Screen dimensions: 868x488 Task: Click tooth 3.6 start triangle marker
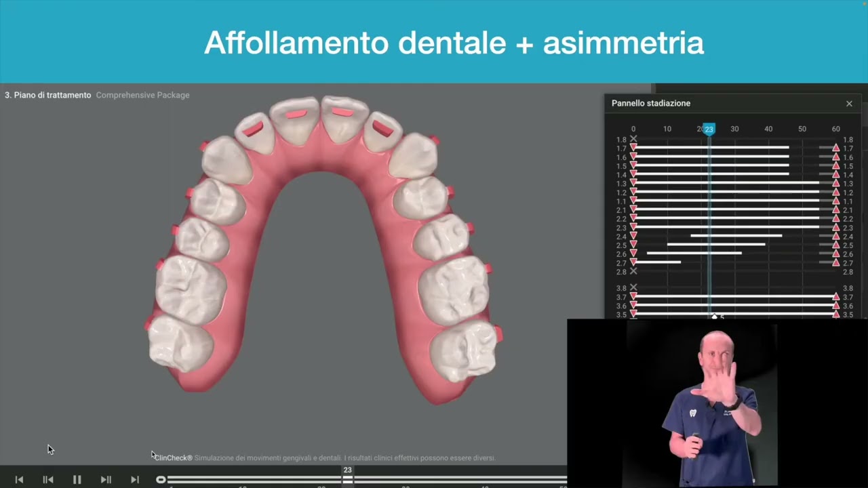[x=633, y=305]
